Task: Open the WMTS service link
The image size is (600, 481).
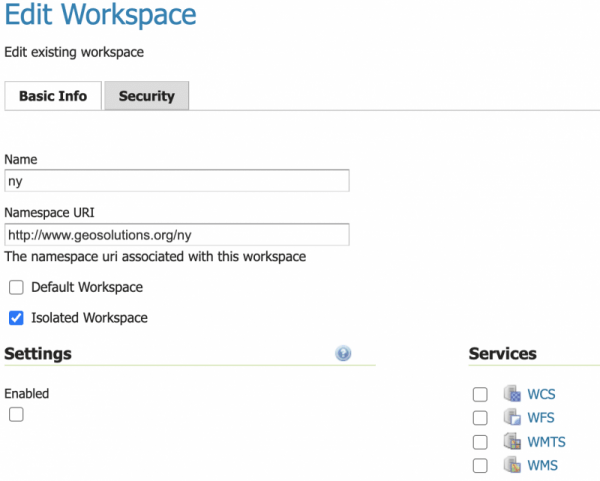Action: 546,442
